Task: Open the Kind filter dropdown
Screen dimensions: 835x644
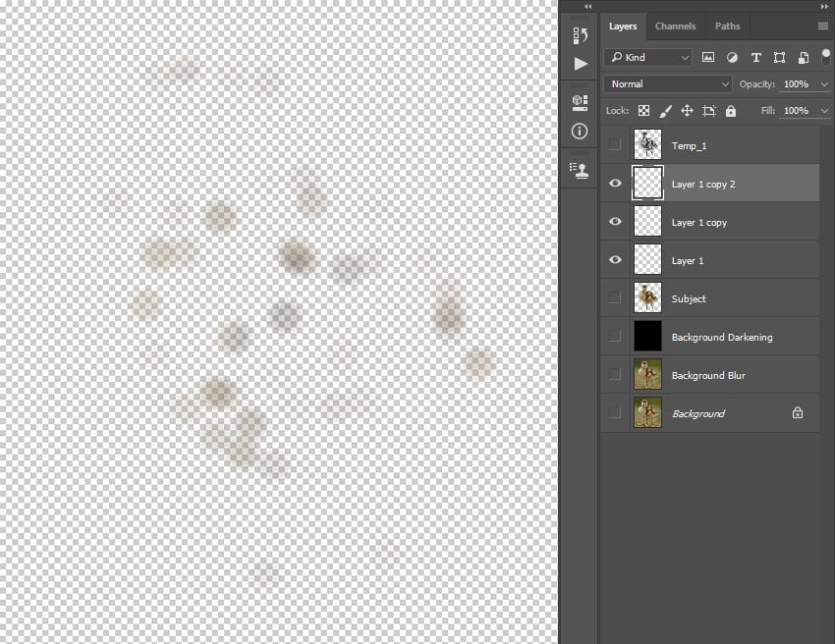Action: (648, 57)
